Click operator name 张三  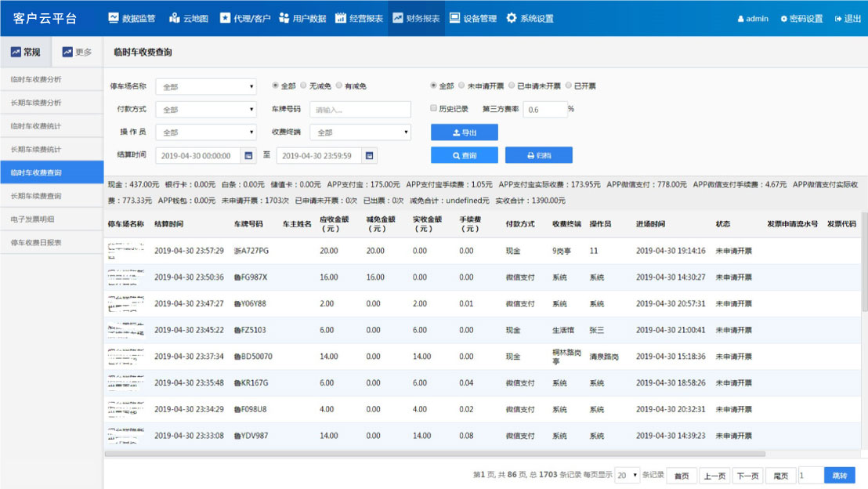pos(597,330)
